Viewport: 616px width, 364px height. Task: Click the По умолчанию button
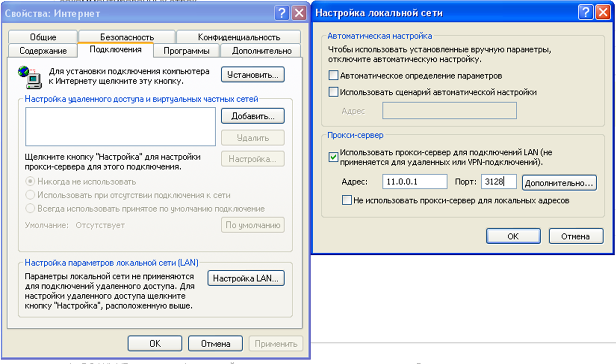point(253,225)
